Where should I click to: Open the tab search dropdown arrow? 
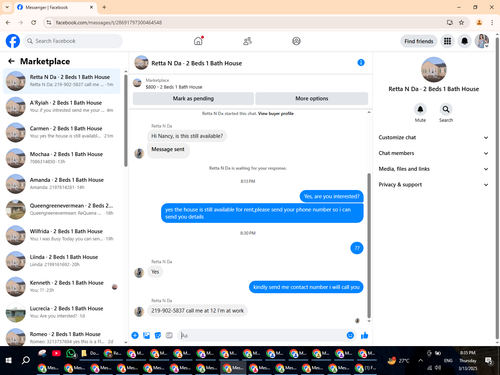7,7
